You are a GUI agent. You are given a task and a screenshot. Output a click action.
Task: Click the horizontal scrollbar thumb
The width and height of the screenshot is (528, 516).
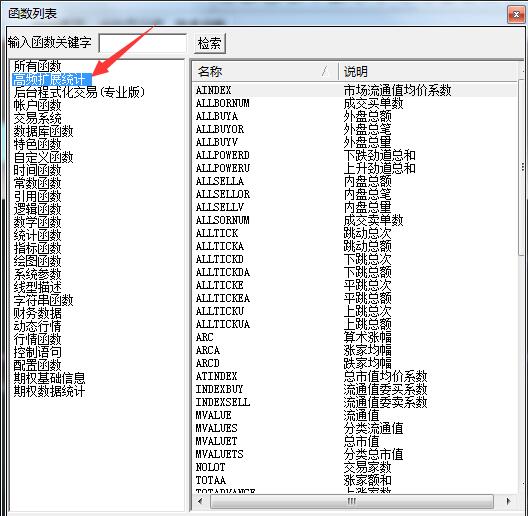point(352,501)
